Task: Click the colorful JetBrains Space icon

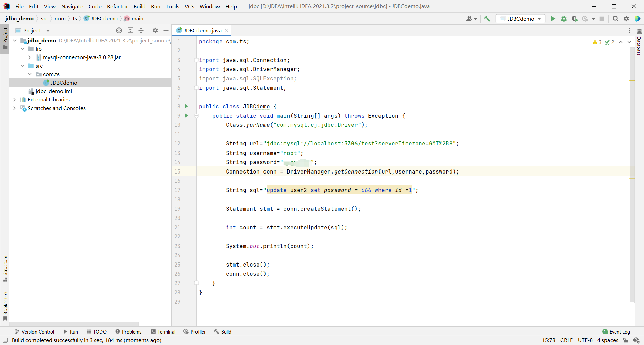Action: click(x=637, y=19)
